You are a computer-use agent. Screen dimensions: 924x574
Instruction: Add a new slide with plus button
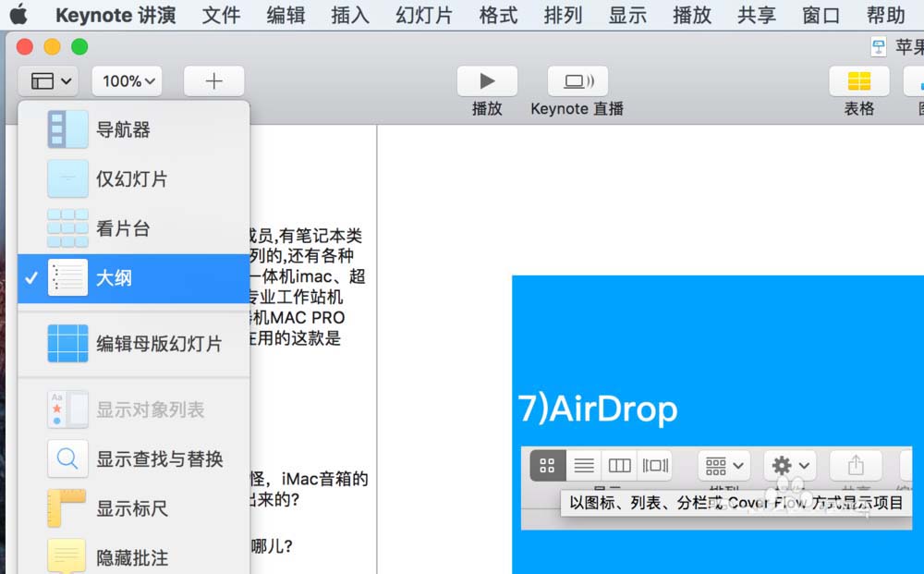[x=214, y=80]
